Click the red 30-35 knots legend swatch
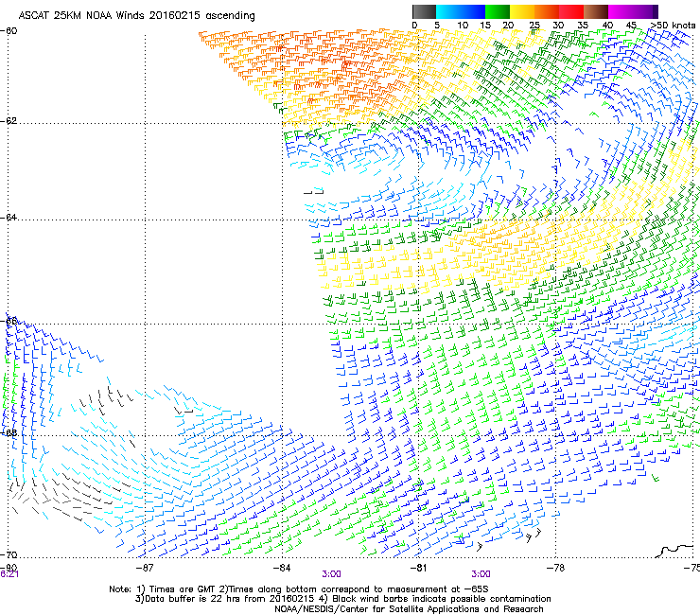Image resolution: width=700 pixels, height=615 pixels. pyautogui.click(x=571, y=11)
